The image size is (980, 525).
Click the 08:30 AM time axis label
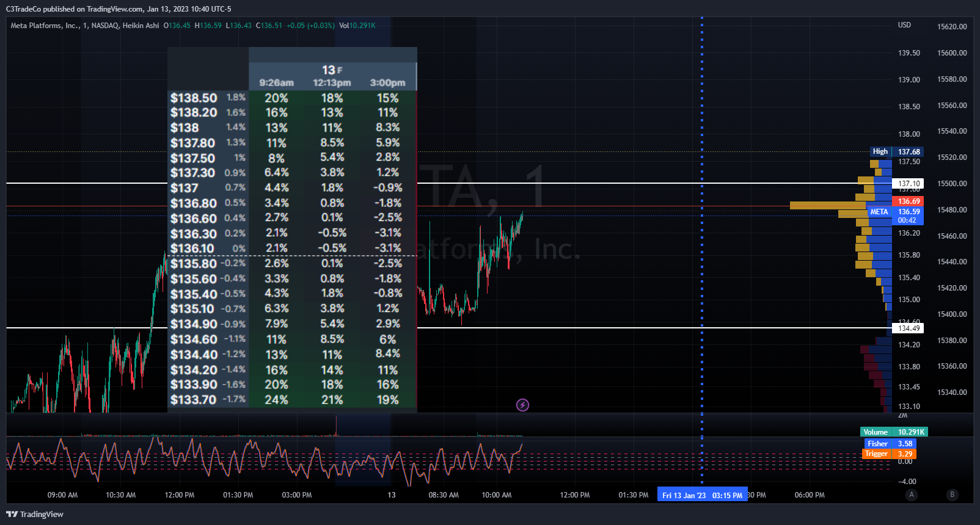pos(444,495)
